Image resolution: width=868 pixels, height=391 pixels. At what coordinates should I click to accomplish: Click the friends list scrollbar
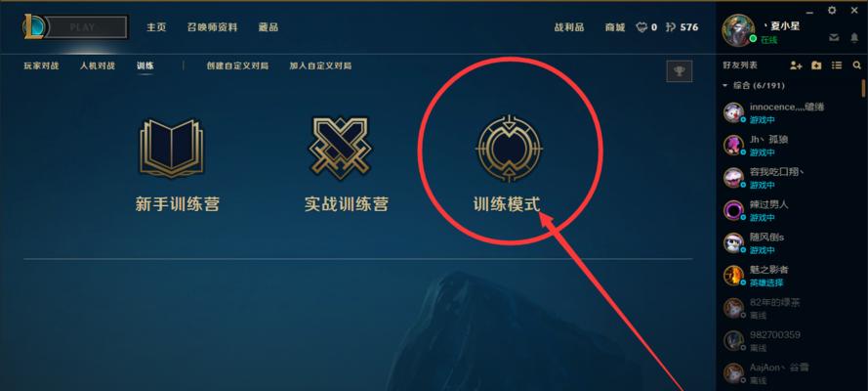tap(863, 88)
